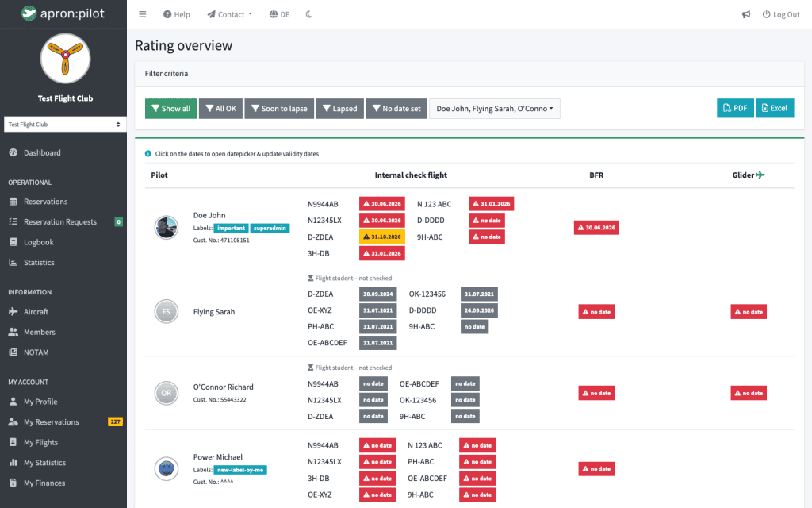Click O'Connor Richard's OR avatar
This screenshot has width=812, height=508.
click(167, 393)
